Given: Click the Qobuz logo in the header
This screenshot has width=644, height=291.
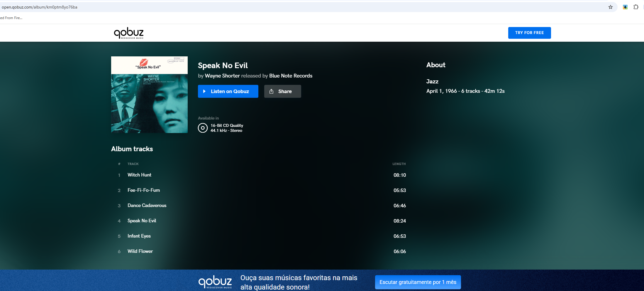Looking at the screenshot, I should pos(129,33).
